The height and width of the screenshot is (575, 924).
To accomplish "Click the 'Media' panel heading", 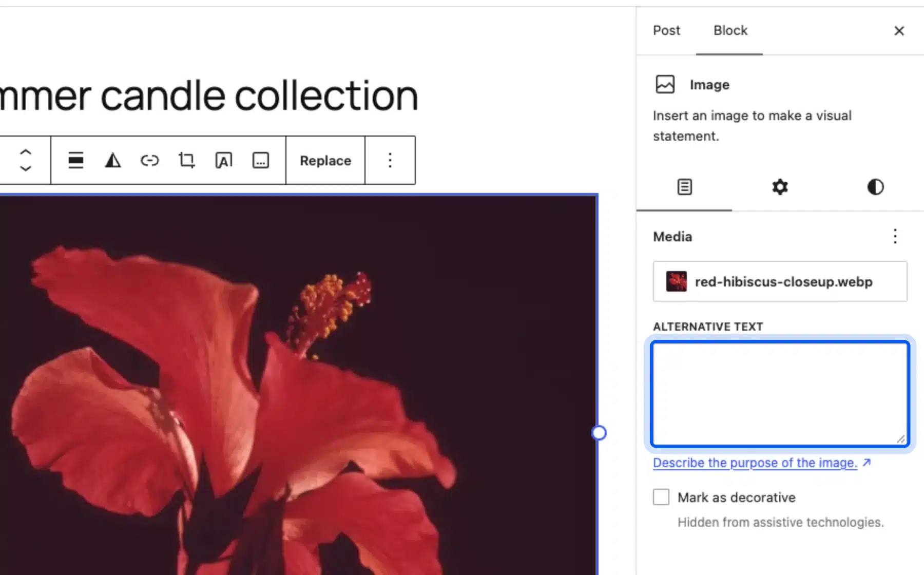I will point(672,237).
